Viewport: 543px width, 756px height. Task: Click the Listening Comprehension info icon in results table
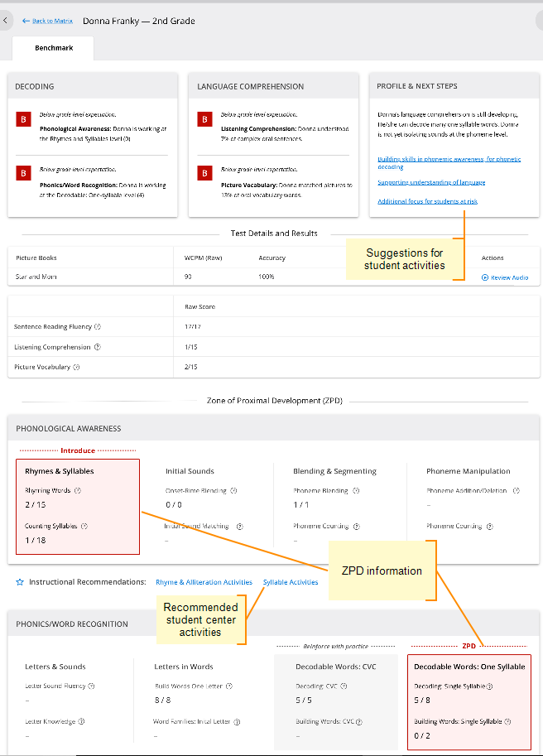tap(98, 347)
